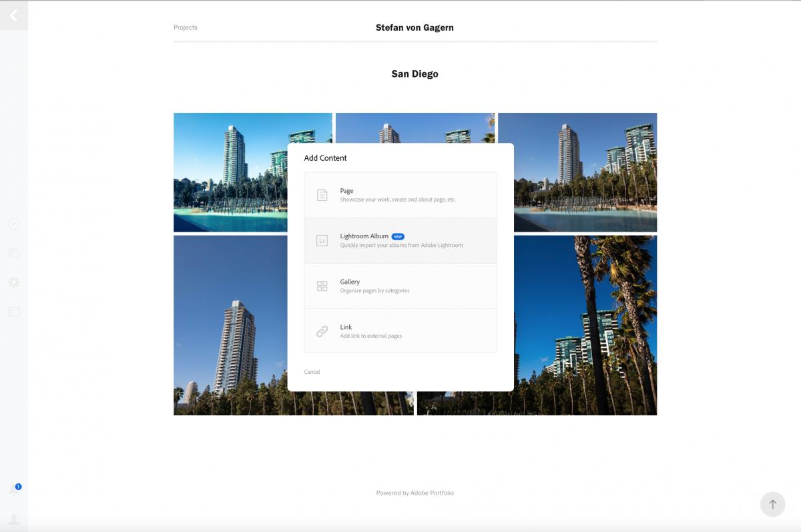Click the Powered by Adobe Portfolio footer
Screen dimensions: 801x532
[x=415, y=493]
